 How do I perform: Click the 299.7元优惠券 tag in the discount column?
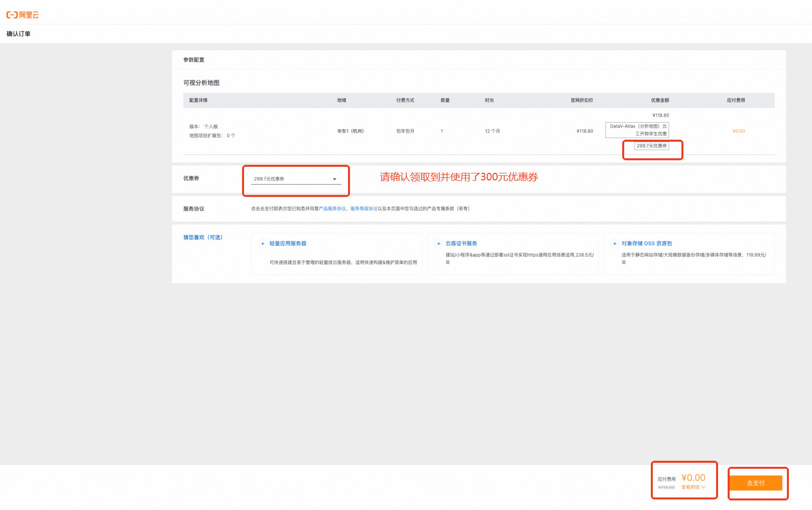click(652, 146)
